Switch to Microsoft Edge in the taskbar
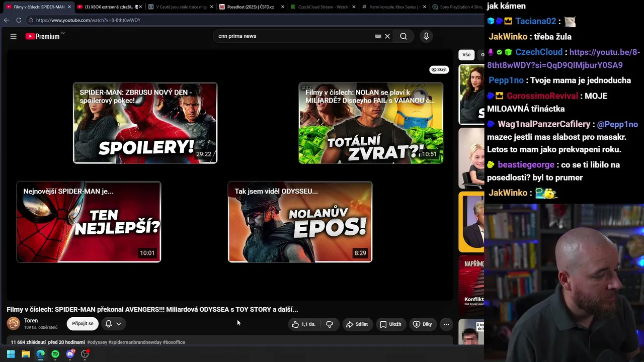The image size is (644, 362). [x=40, y=354]
